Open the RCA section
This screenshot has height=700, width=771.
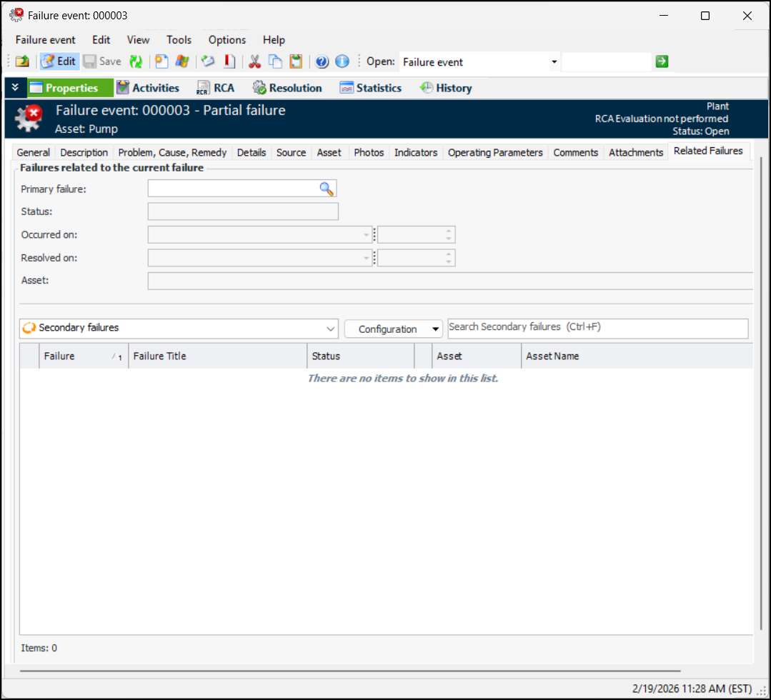[215, 88]
